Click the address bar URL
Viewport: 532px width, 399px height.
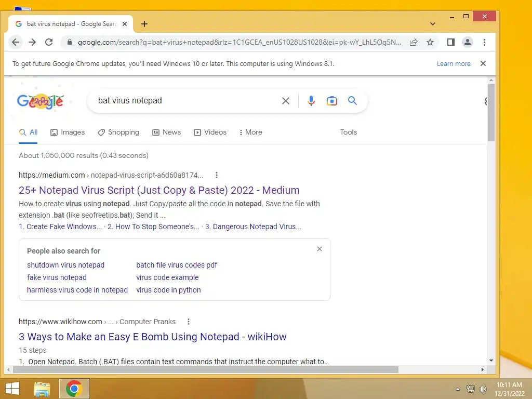point(239,42)
